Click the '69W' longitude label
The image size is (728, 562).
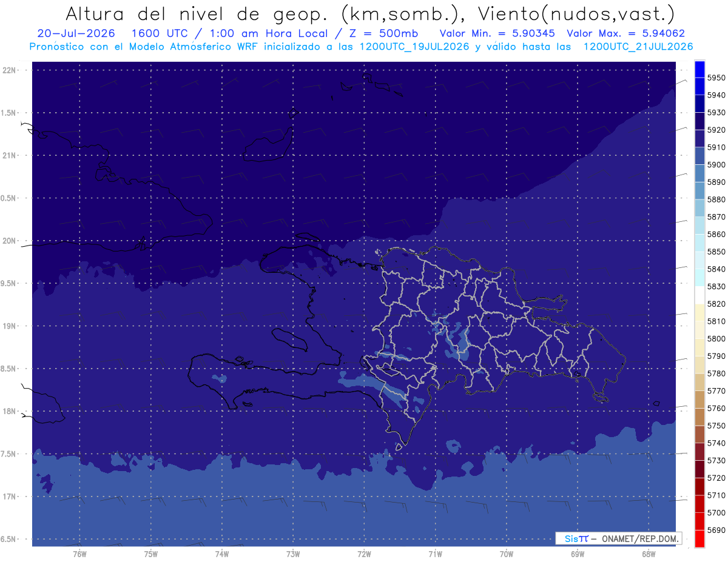tap(577, 554)
